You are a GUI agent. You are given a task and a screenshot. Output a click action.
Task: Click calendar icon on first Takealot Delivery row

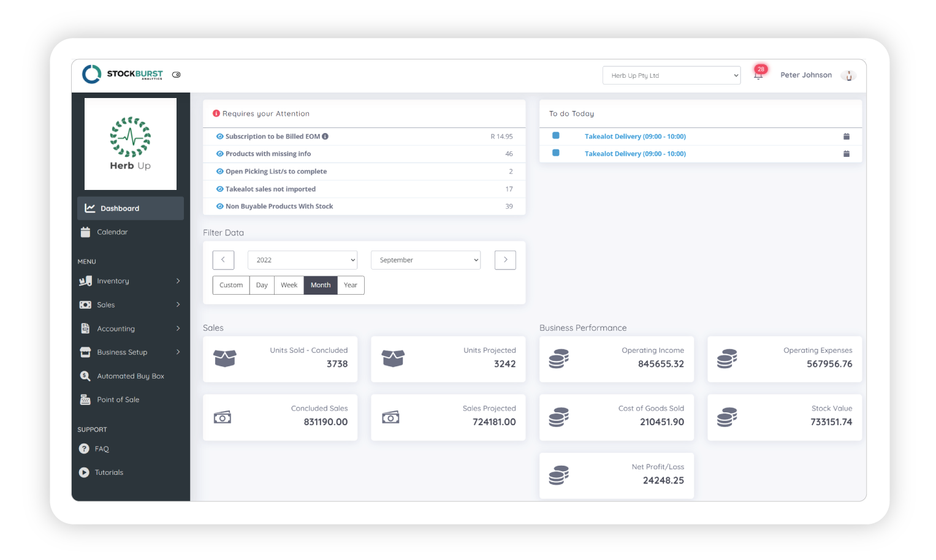pyautogui.click(x=847, y=137)
